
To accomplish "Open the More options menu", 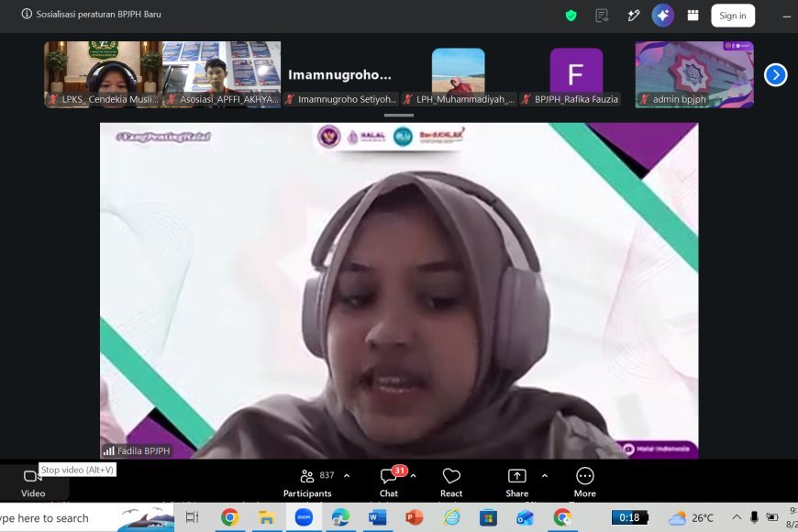I will 585,483.
